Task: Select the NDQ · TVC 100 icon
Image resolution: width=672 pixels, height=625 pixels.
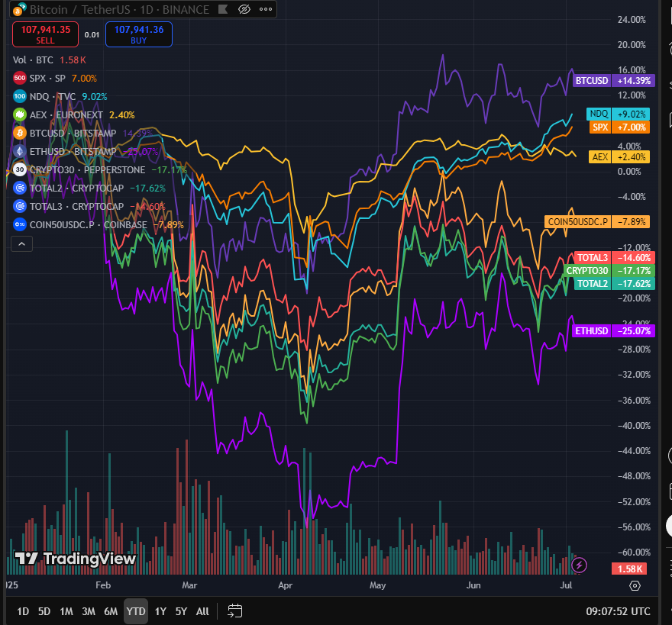Action: (20, 96)
